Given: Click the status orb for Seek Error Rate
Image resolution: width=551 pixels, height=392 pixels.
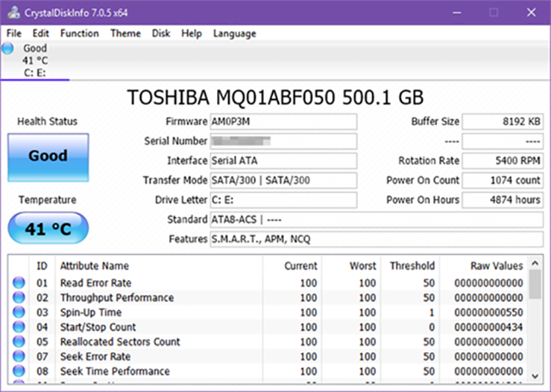Looking at the screenshot, I should click(x=19, y=356).
